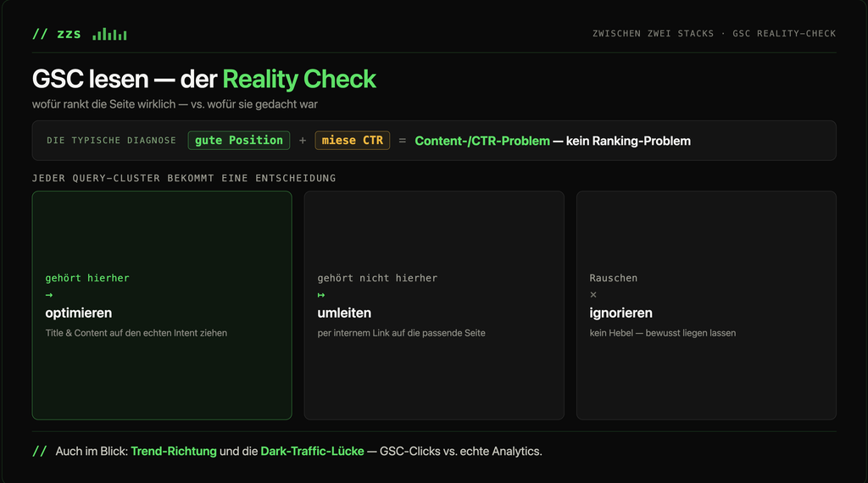Screen dimensions: 868x483
Task: Click the 'GSC lesen — der' title words
Action: 125,79
